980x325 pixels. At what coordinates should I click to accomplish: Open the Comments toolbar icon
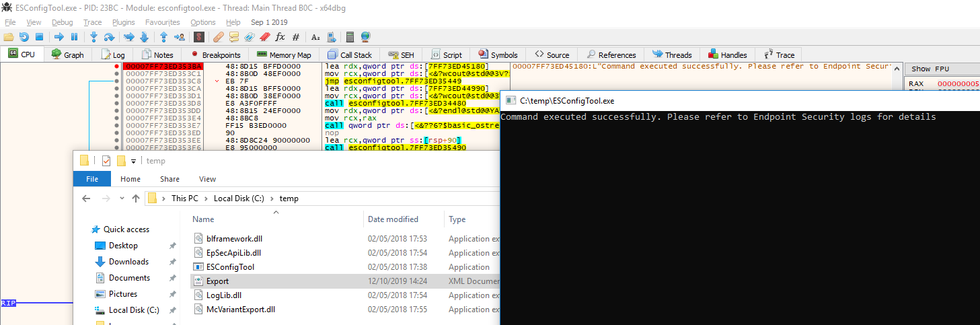pyautogui.click(x=234, y=37)
